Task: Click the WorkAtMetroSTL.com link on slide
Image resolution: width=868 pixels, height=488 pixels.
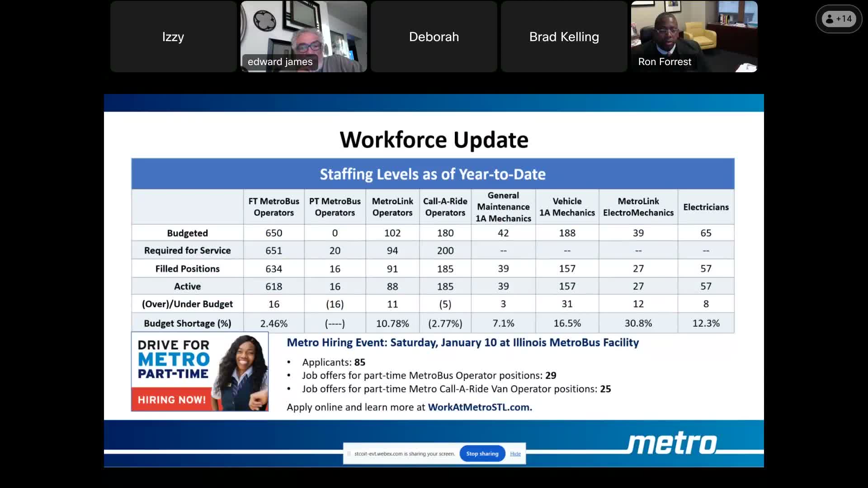Action: [480, 407]
